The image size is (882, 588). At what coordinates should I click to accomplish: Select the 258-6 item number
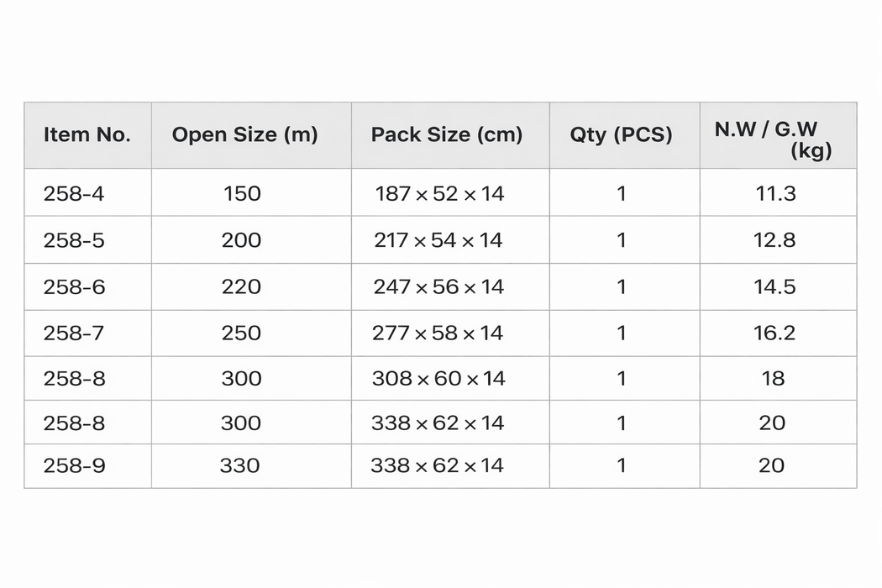click(74, 287)
